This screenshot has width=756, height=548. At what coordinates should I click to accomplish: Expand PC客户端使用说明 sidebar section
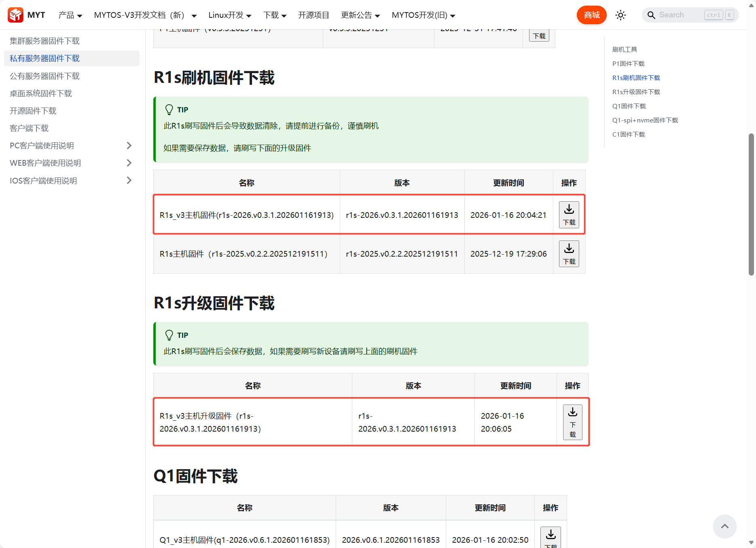coord(129,145)
